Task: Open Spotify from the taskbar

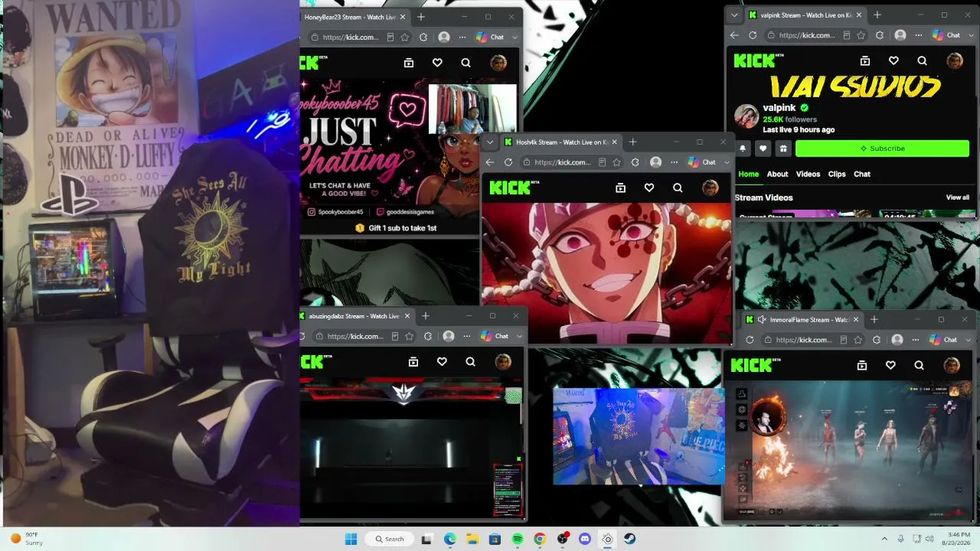Action: coord(518,539)
